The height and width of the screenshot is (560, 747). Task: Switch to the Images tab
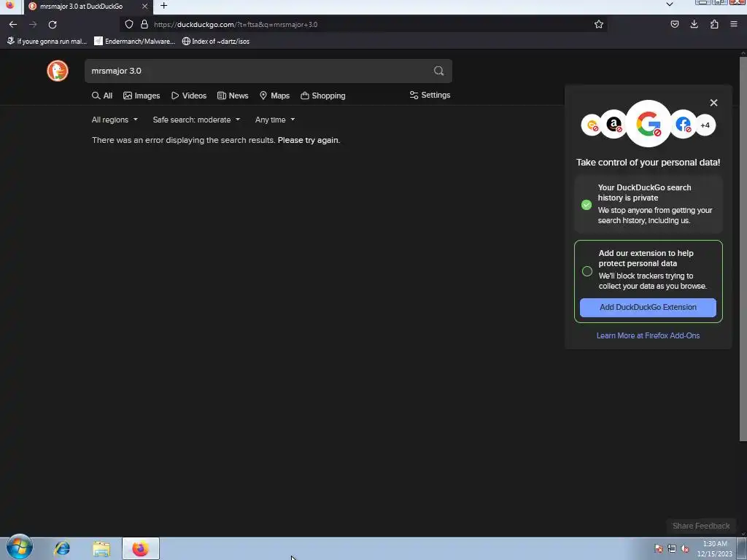point(142,96)
